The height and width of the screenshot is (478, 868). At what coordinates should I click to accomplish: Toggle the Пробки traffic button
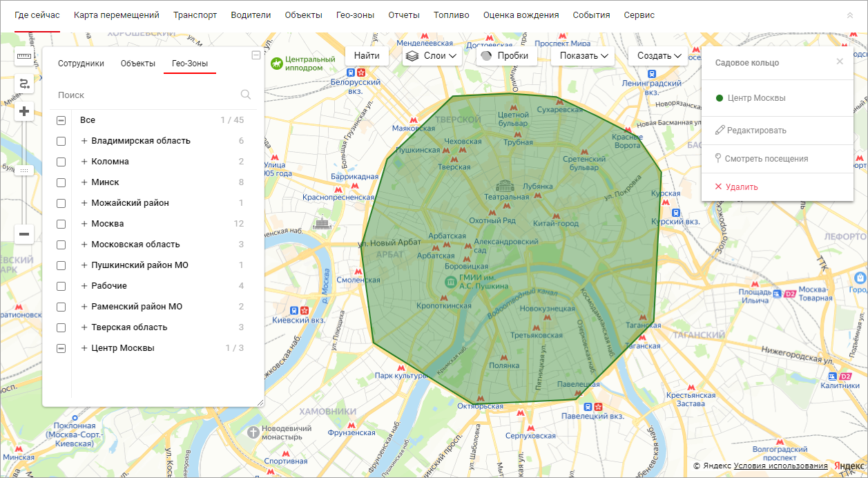tap(505, 56)
